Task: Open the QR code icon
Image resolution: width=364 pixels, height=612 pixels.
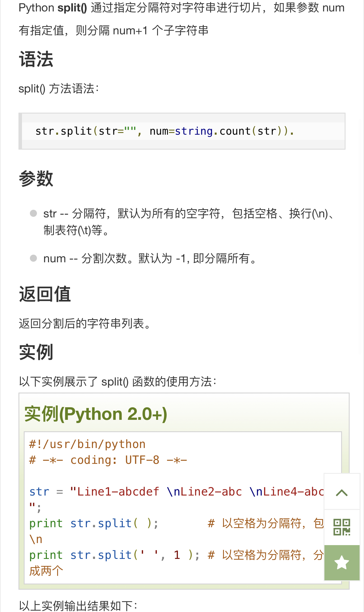Action: (x=342, y=527)
